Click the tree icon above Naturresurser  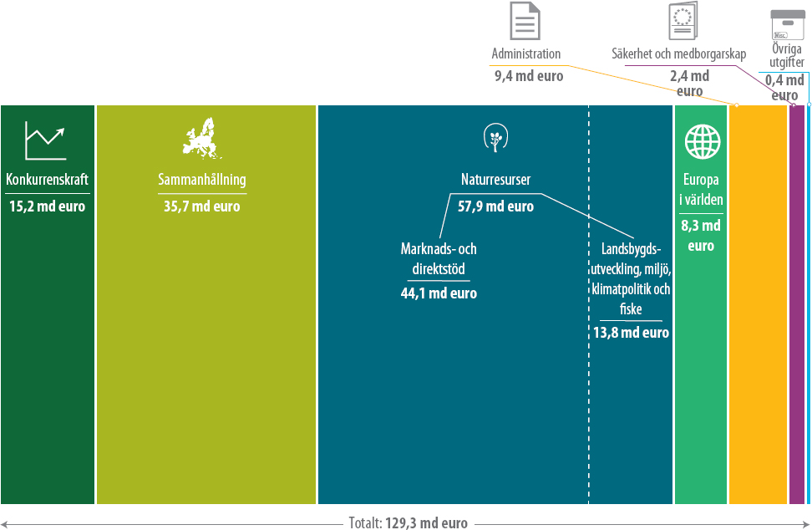tap(495, 137)
